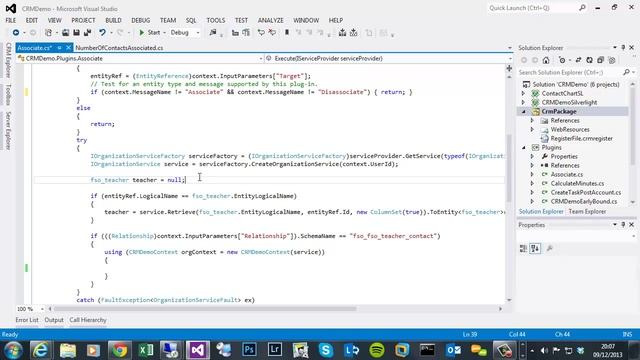This screenshot has height=360, width=640.
Task: Open the Error List tab
Action: click(27, 320)
